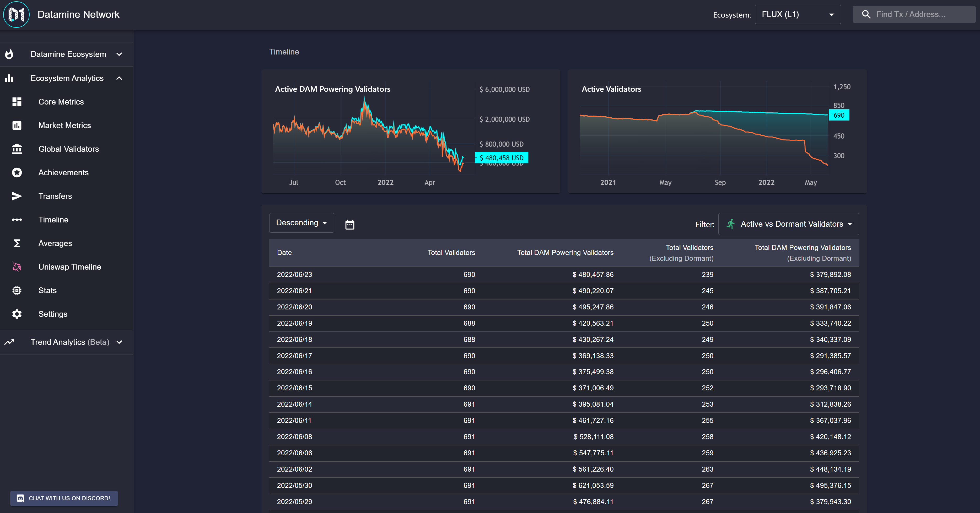980x513 pixels.
Task: Open the Active vs Dormant Validators filter
Action: click(x=788, y=224)
